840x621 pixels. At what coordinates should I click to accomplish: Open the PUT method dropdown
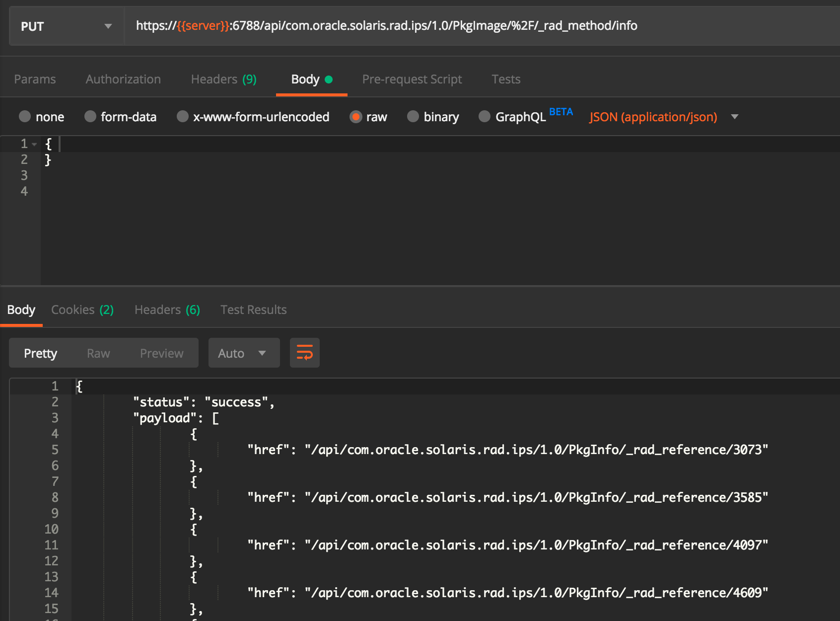(66, 26)
